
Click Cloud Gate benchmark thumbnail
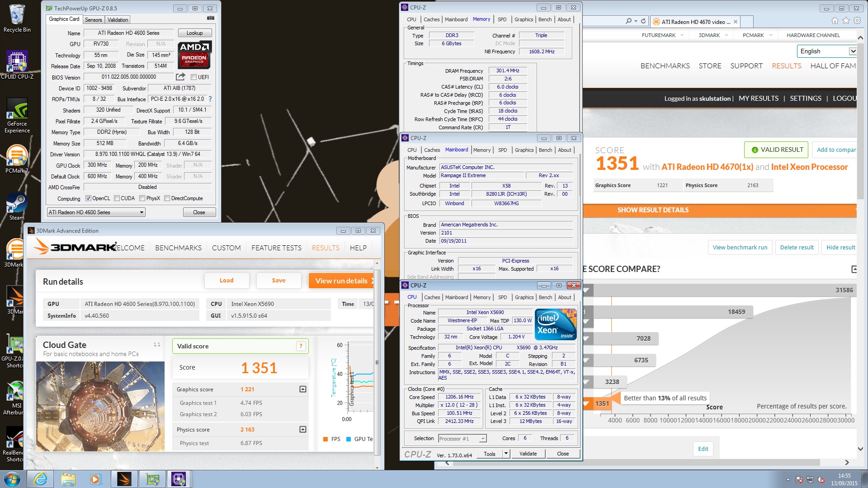pos(100,406)
